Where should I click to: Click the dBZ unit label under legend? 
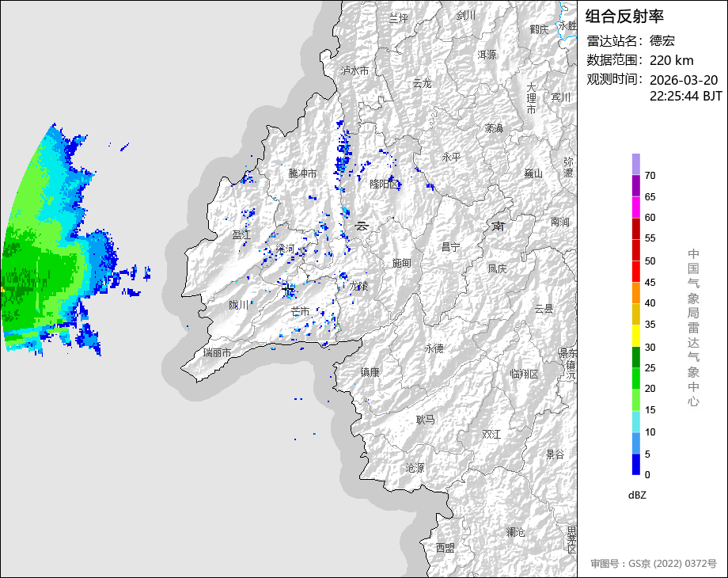coord(638,495)
